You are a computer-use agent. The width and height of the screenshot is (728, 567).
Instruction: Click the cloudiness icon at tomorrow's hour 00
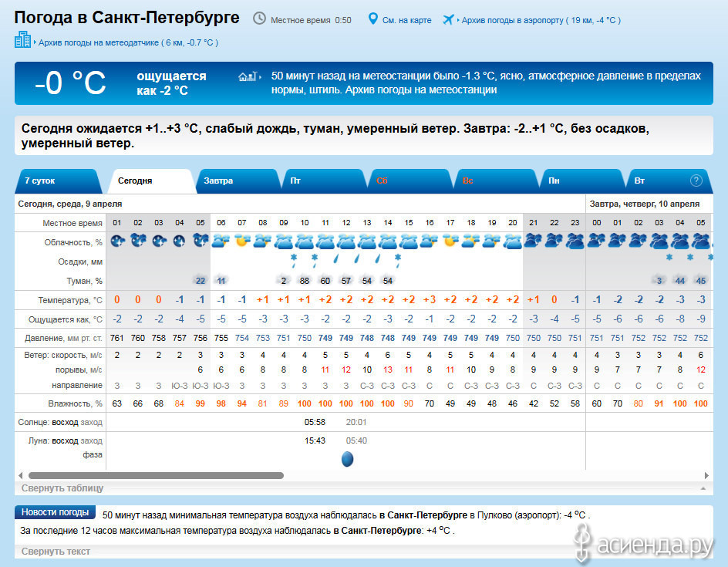click(596, 241)
